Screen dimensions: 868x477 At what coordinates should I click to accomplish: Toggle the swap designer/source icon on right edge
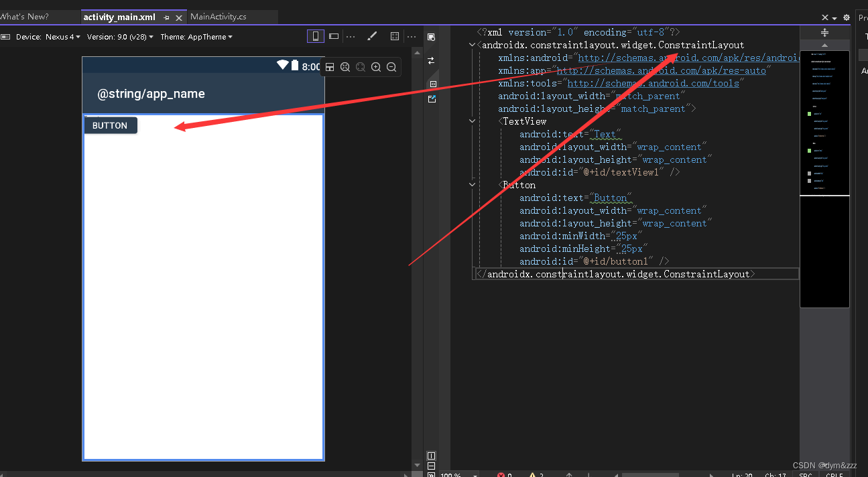(431, 60)
